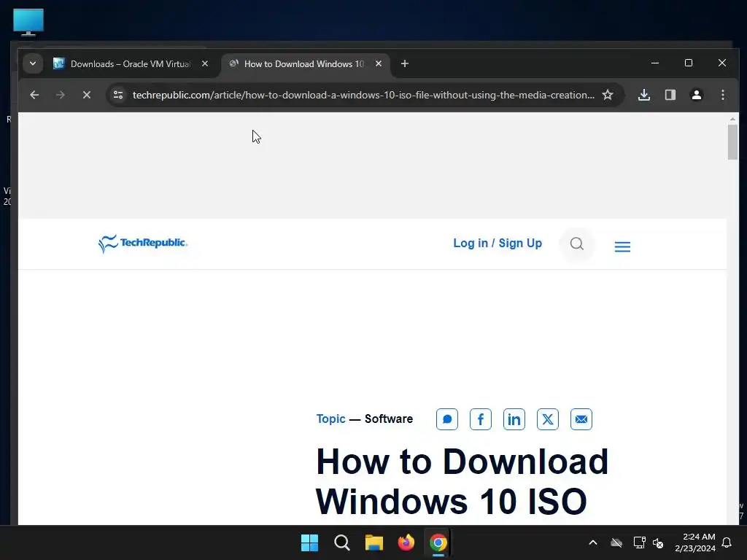
Task: Open Log in / Sign Up link
Action: click(x=498, y=244)
